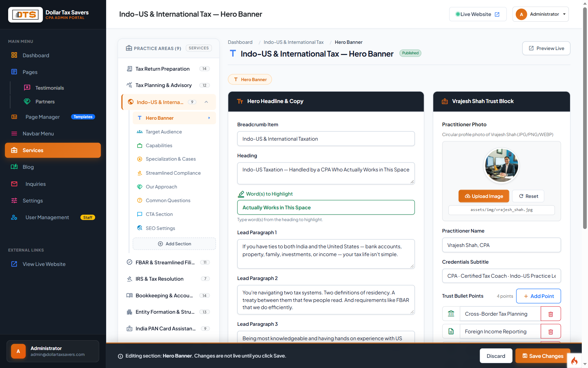Click the Inquiries envelope icon
Screen dimensions: 588x368
[14, 184]
